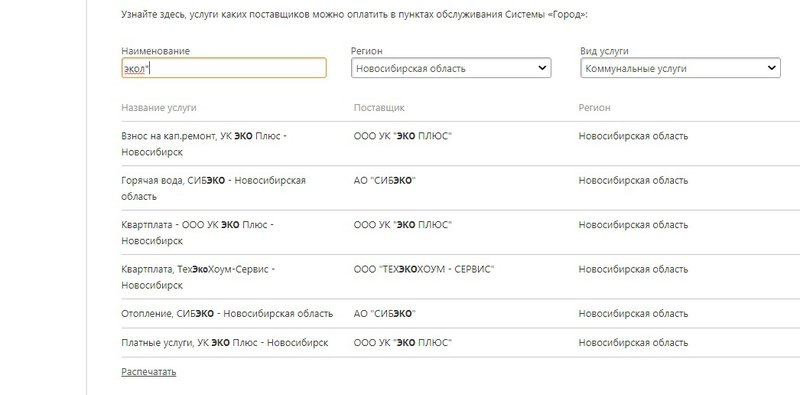The image size is (800, 395).
Task: Click the Наименование field label
Action: 156,51
